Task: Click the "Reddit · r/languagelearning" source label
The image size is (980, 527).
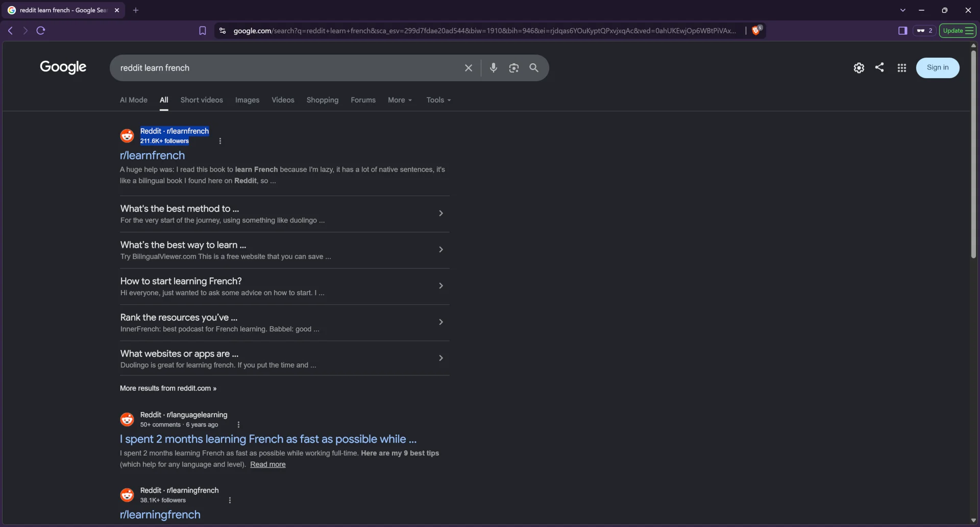Action: pyautogui.click(x=184, y=415)
